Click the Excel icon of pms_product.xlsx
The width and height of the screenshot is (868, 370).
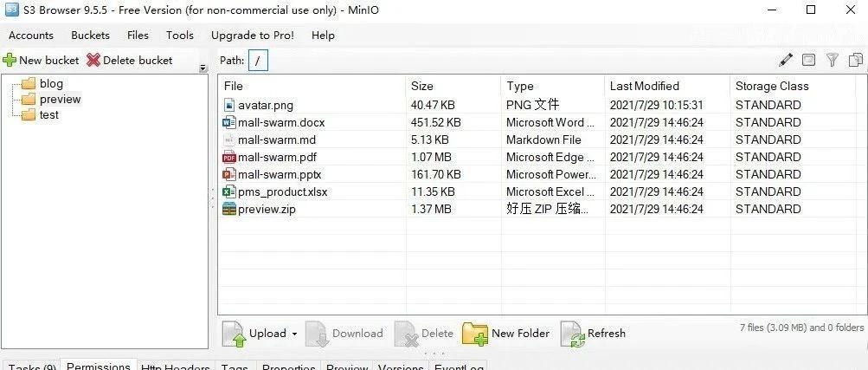(228, 192)
